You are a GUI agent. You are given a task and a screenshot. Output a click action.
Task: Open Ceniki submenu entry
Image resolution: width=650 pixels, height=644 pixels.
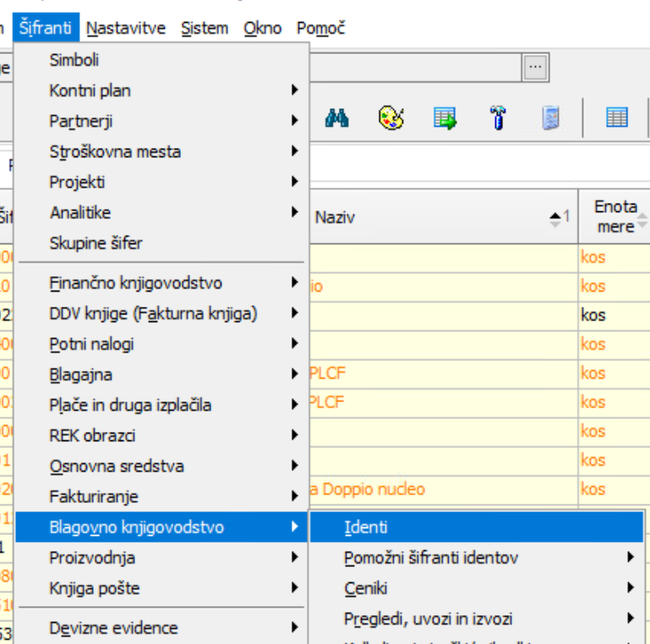(477, 588)
